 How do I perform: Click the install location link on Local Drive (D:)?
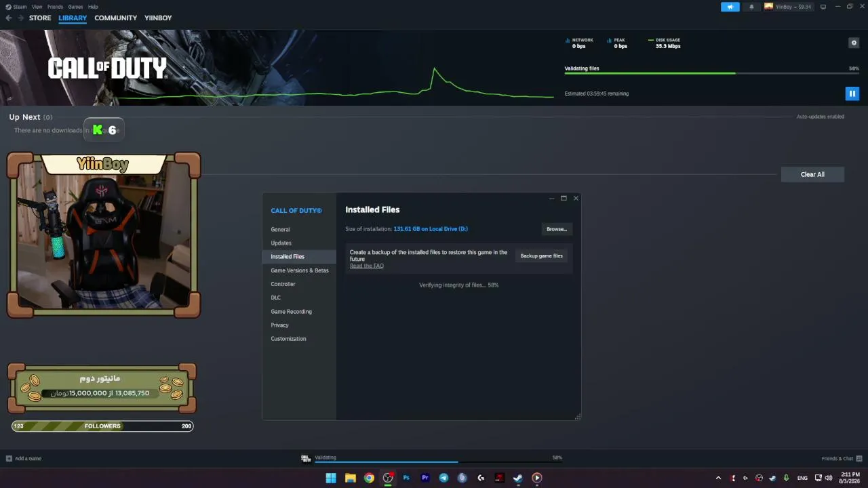coord(431,229)
